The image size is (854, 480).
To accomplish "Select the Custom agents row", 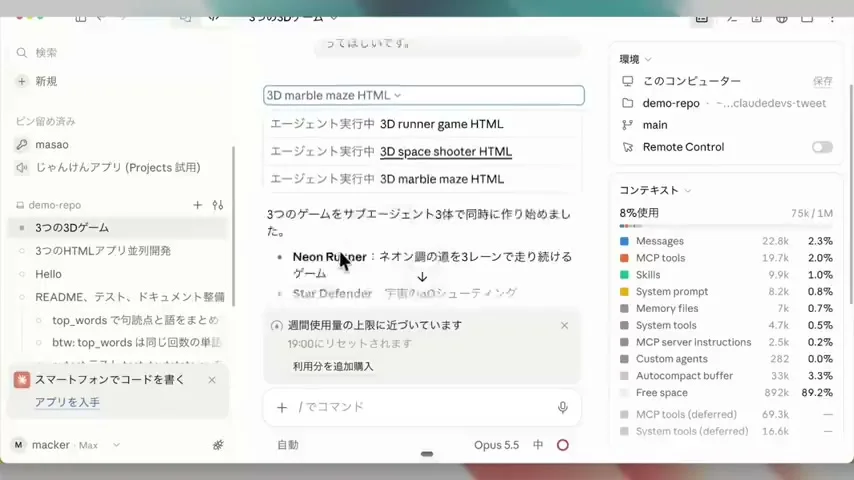I will pyautogui.click(x=726, y=359).
